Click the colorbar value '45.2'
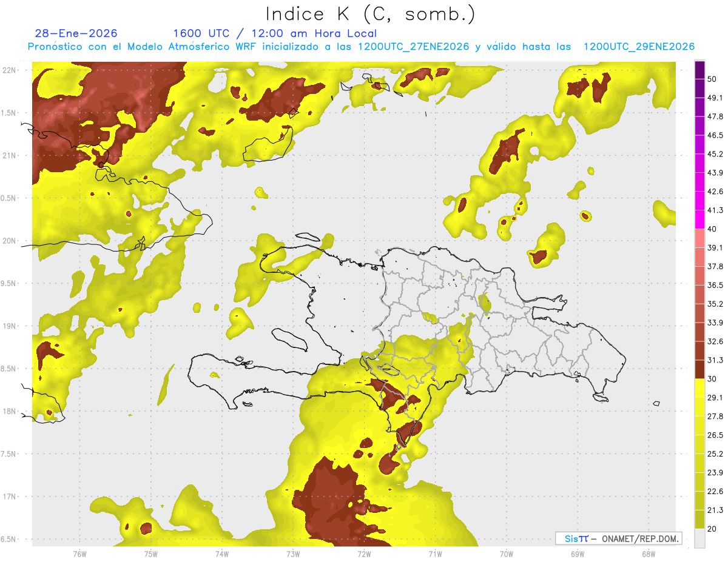The width and height of the screenshot is (728, 562). click(x=715, y=154)
